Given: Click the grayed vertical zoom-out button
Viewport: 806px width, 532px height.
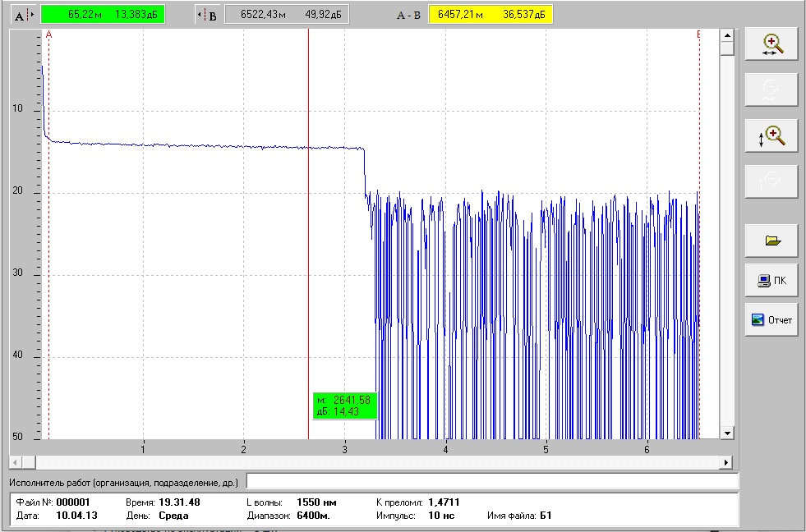Looking at the screenshot, I should coord(771,181).
